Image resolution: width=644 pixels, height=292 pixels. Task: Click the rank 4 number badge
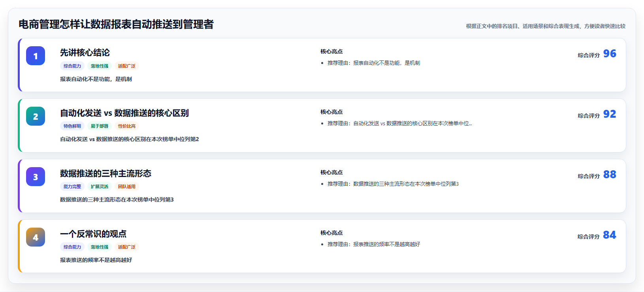(36, 237)
